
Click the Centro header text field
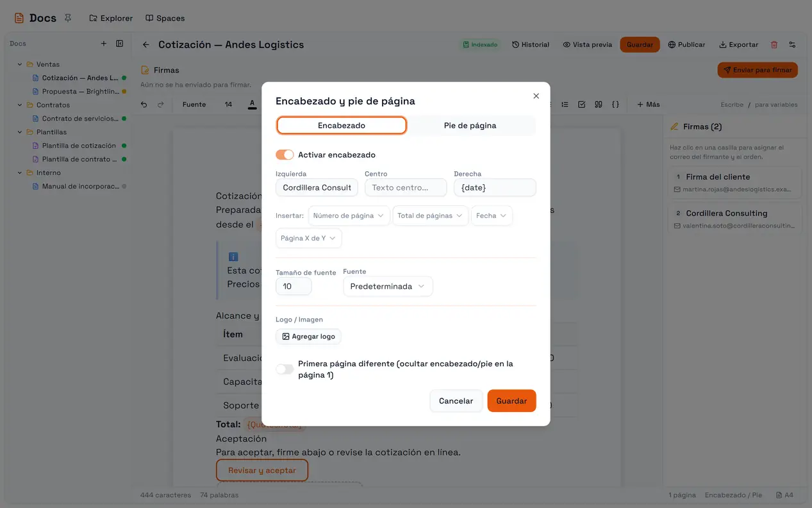point(406,187)
